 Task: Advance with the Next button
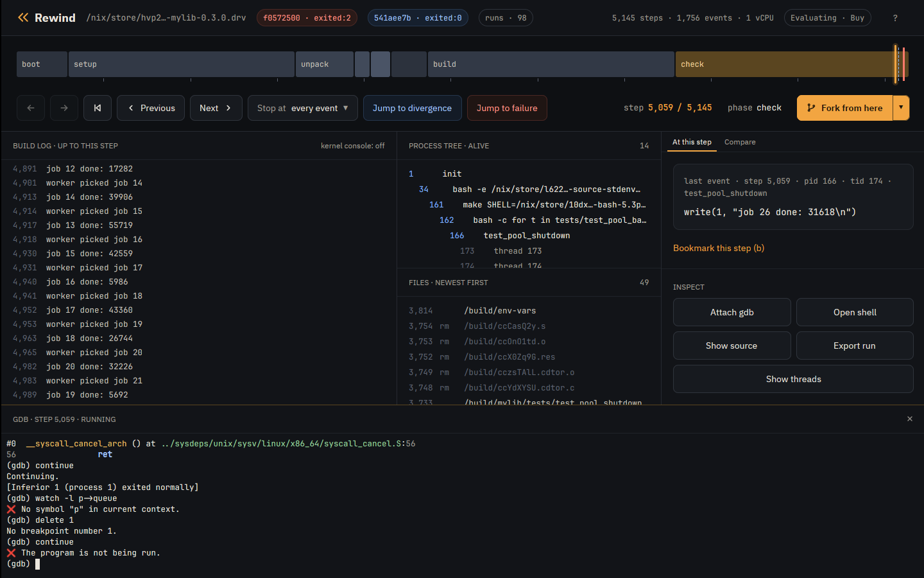(x=216, y=108)
